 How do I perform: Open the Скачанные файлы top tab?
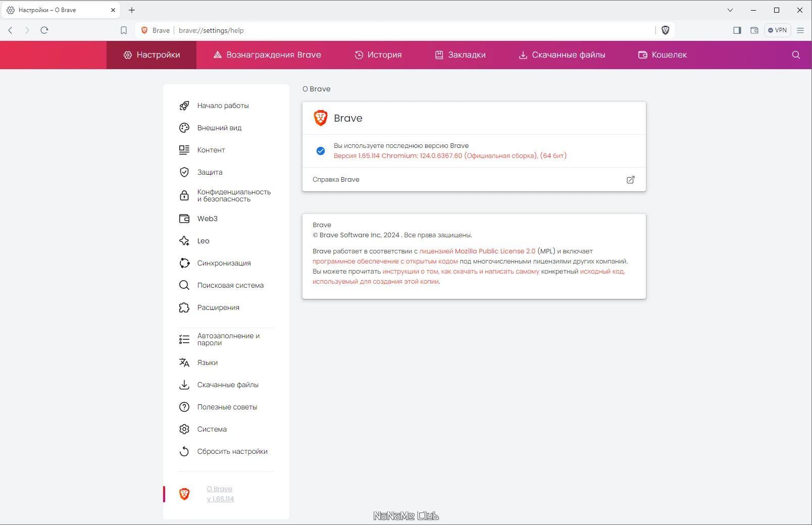click(562, 55)
